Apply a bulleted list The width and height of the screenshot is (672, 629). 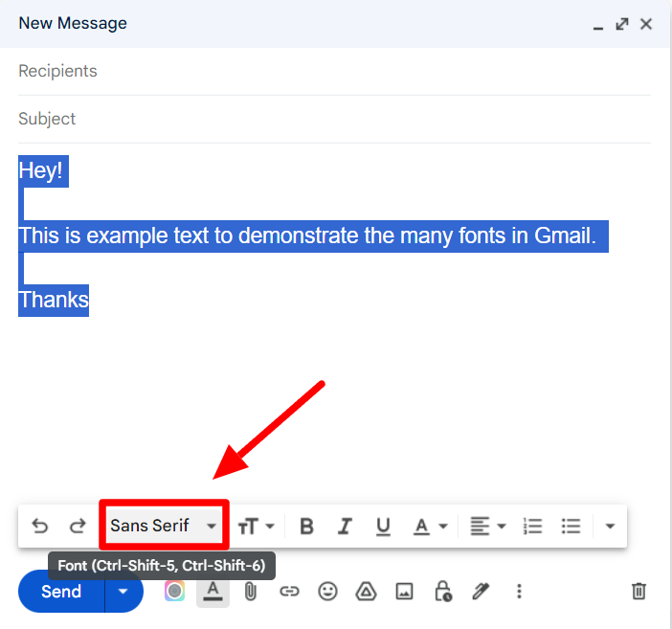pyautogui.click(x=571, y=527)
